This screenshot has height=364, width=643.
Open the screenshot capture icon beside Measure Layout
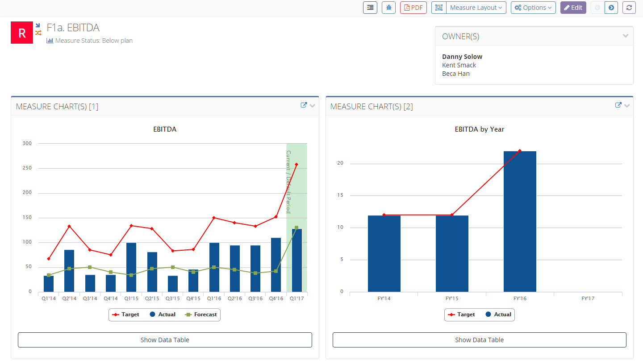[438, 8]
